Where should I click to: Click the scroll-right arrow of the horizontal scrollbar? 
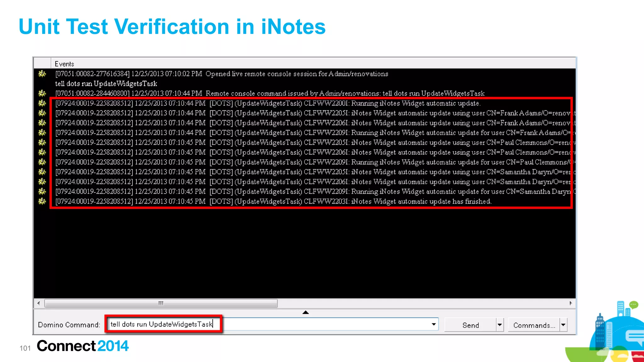(571, 303)
